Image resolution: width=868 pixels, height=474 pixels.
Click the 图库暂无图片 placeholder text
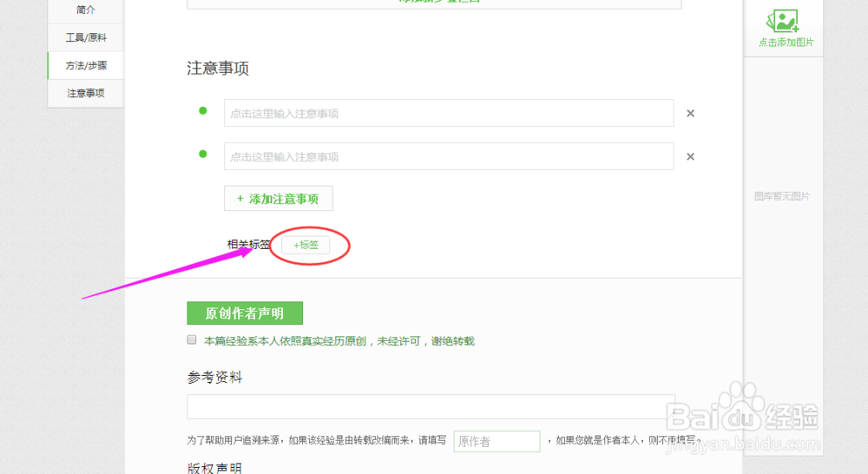782,196
